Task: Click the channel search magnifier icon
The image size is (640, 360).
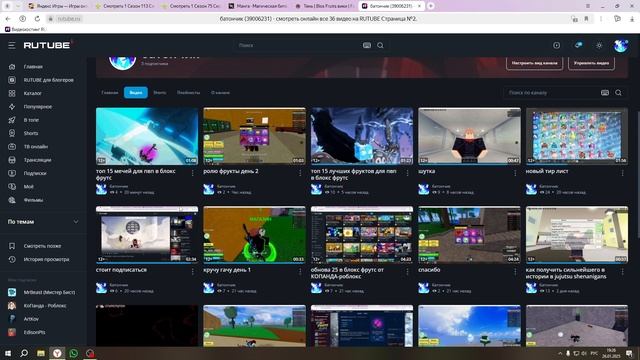Action: coord(618,93)
